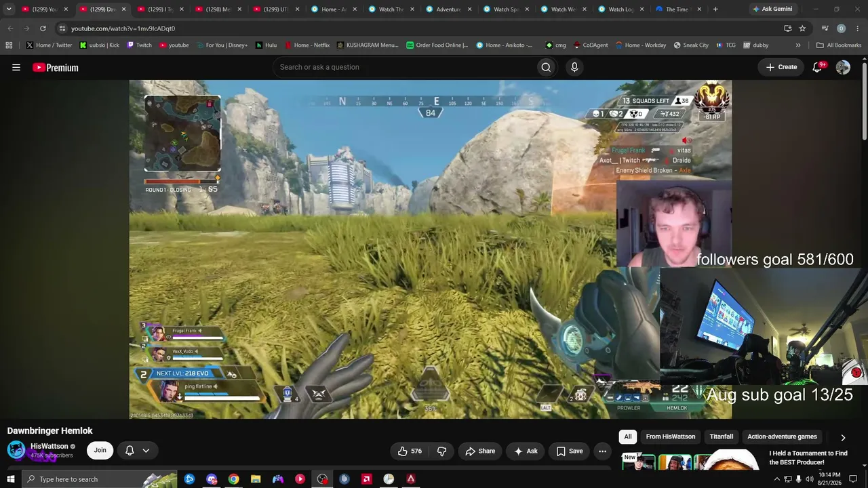Open the Order Food Online bookmark
This screenshot has width=868, height=488.
(x=437, y=45)
